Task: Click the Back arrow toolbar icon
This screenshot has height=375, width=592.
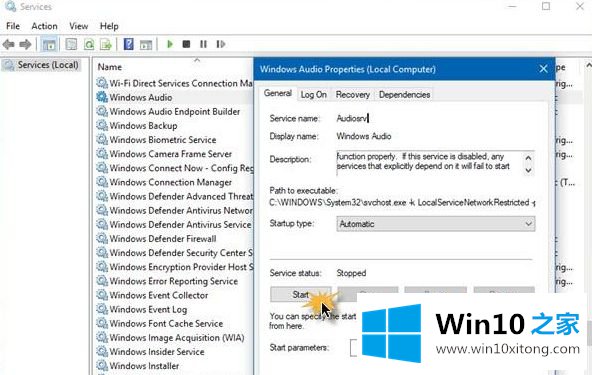Action: (x=8, y=45)
